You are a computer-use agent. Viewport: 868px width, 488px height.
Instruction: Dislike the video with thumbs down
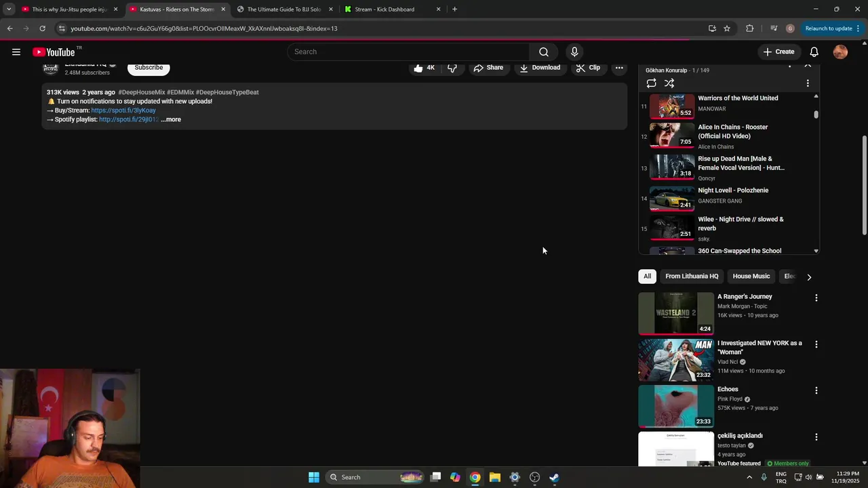pyautogui.click(x=452, y=68)
